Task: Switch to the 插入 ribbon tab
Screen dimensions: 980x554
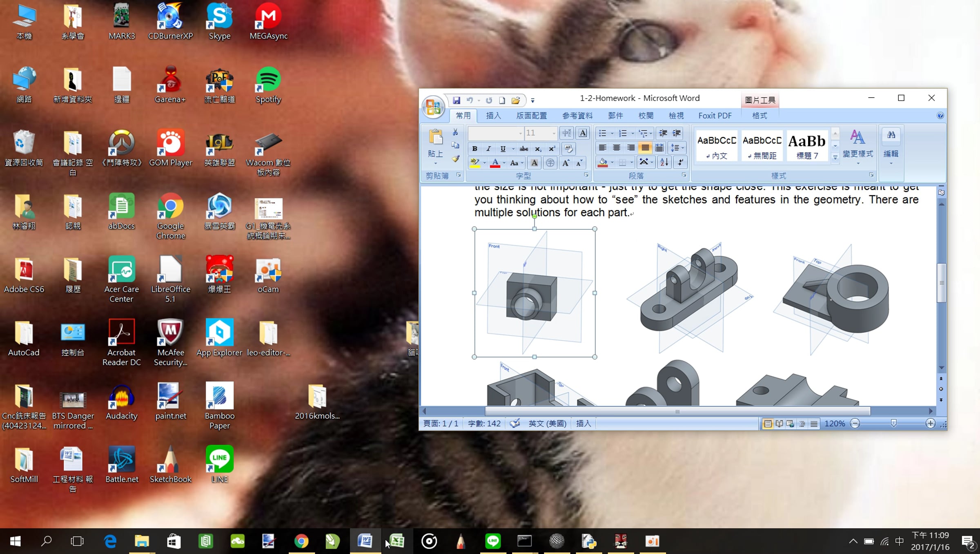Action: pyautogui.click(x=493, y=116)
